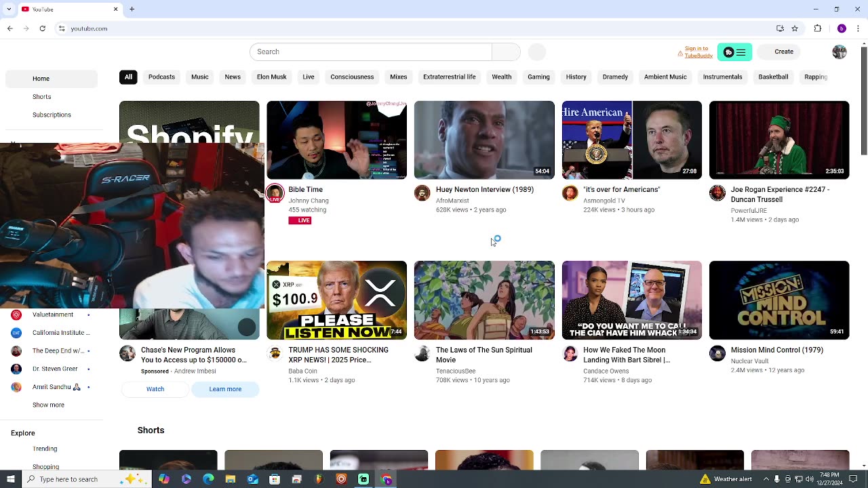Screen dimensions: 868x488
Task: Open Candace Owens channel avatar
Action: tap(570, 353)
